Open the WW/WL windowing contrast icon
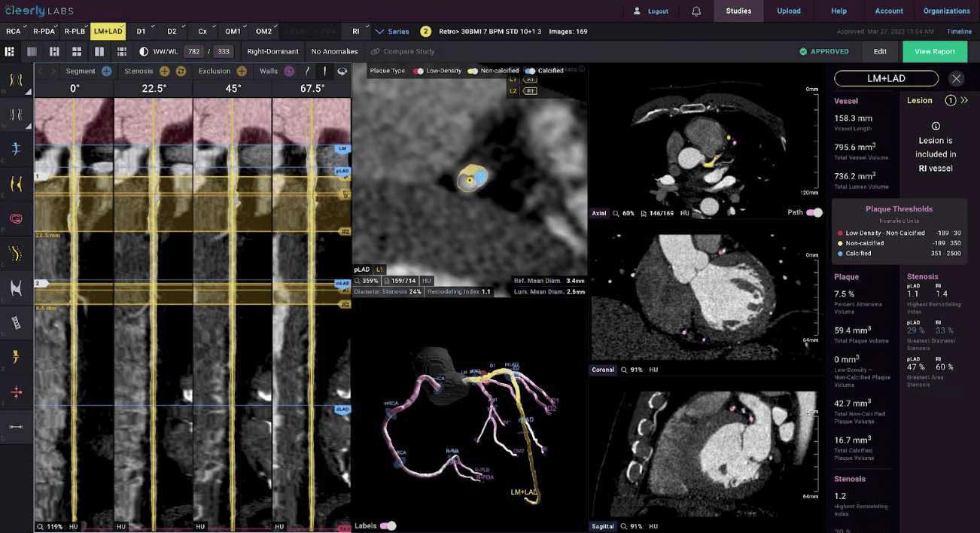The height and width of the screenshot is (533, 980). tap(143, 51)
